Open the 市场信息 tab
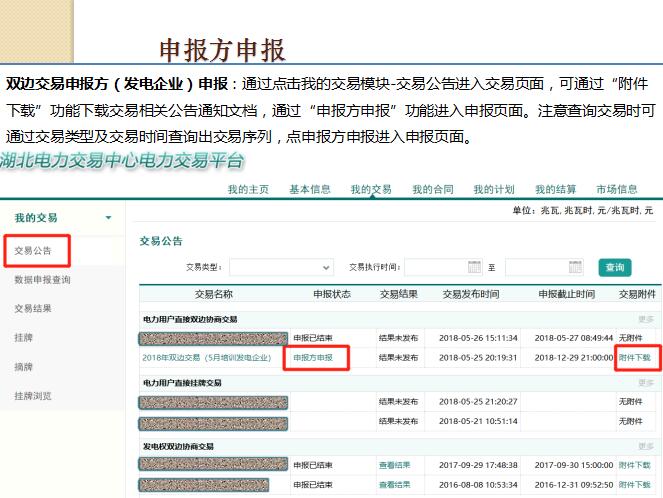The width and height of the screenshot is (663, 498). [x=616, y=189]
